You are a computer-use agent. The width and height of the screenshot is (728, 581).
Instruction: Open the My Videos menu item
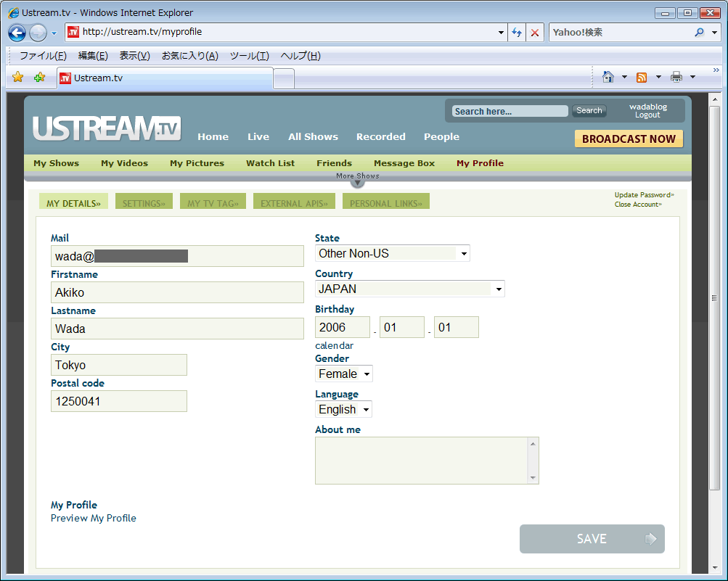[124, 163]
